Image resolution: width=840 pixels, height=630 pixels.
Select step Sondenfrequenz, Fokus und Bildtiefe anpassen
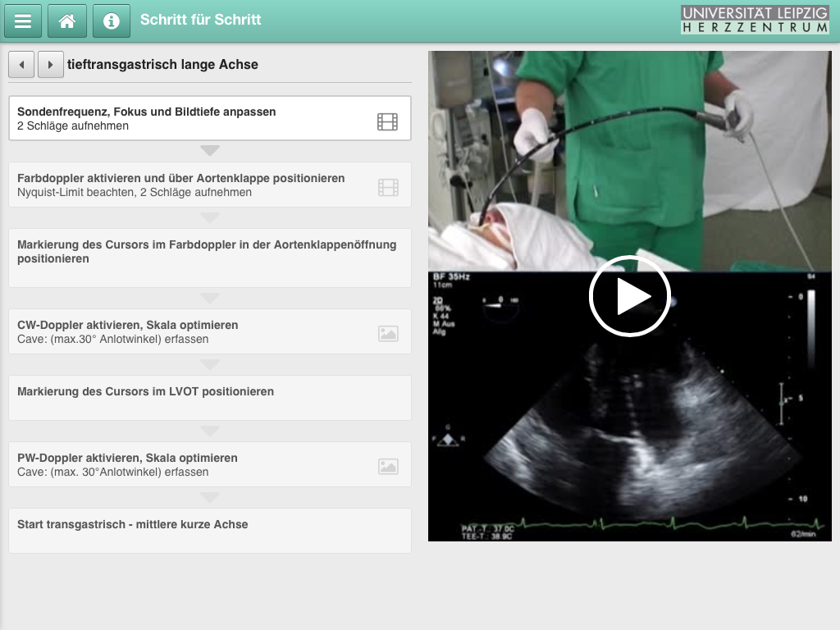(210, 118)
